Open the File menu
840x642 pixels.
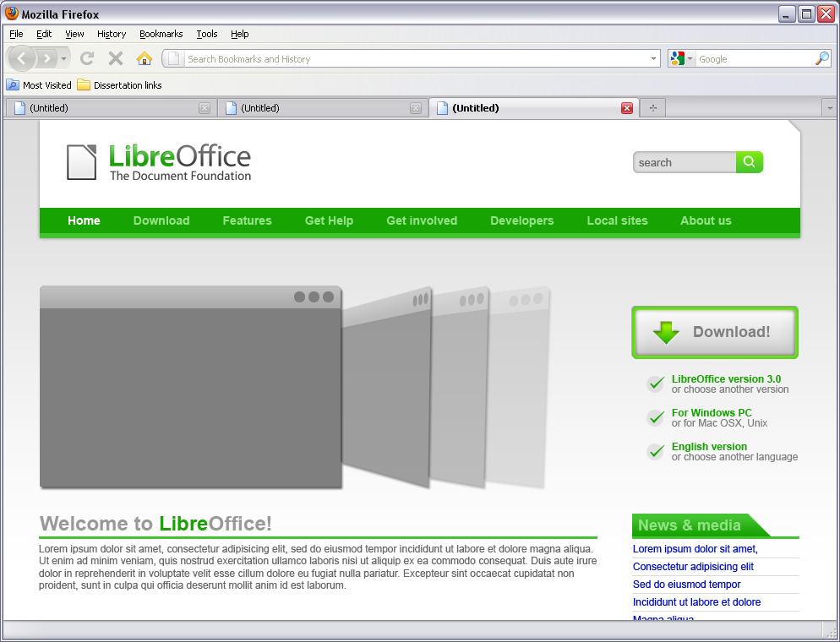16,34
